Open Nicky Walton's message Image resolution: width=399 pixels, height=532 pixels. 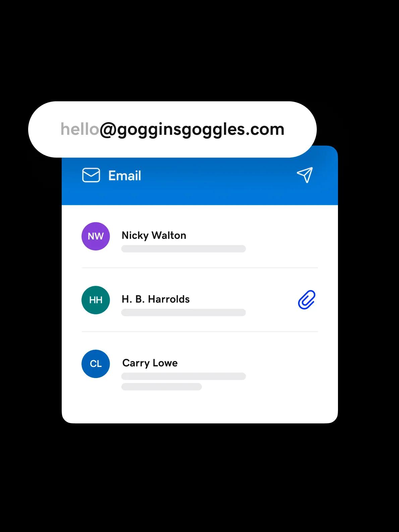pos(199,236)
